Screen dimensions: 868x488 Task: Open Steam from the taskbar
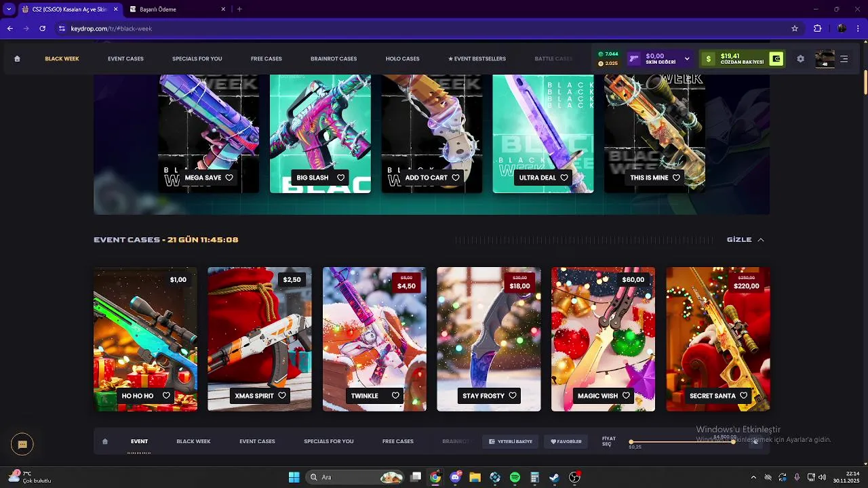click(x=554, y=477)
